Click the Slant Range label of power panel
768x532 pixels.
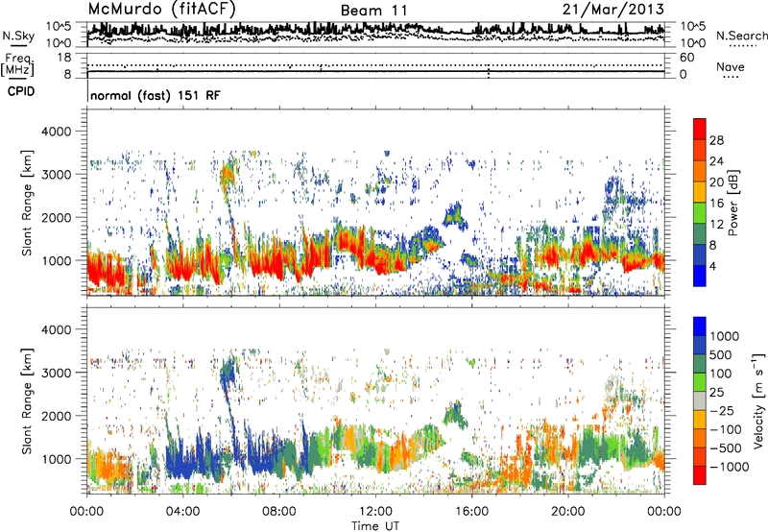point(27,203)
